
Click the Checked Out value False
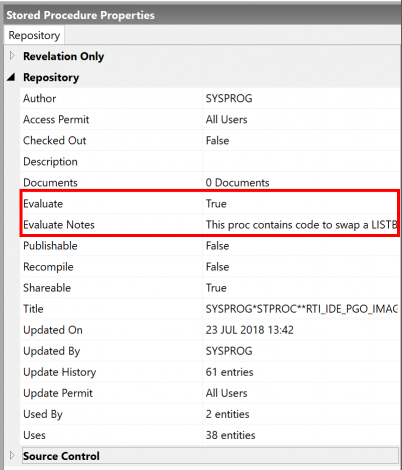217,140
